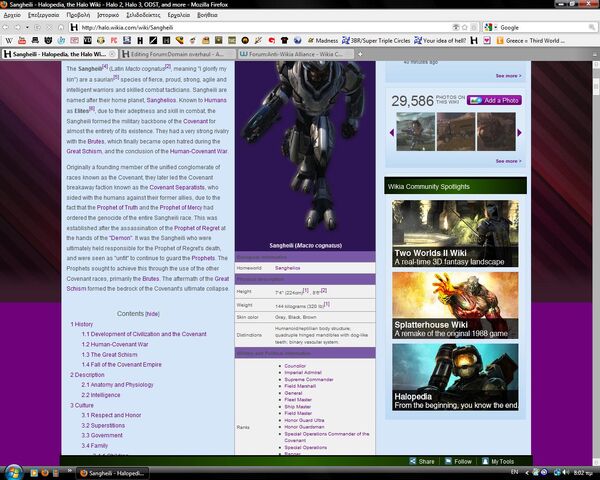Click the page vertical scrollbar
Screen dimensions: 600x480
point(596,263)
